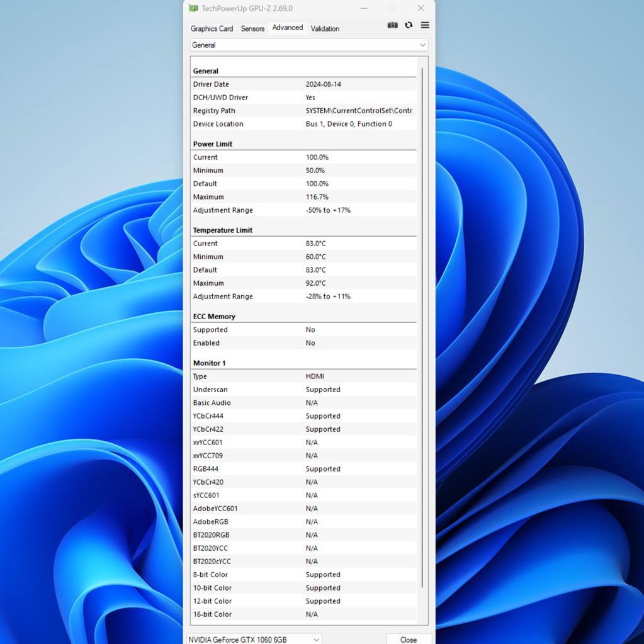Select the BT2020RGB row
Screen dimensions: 644x644
pos(304,534)
